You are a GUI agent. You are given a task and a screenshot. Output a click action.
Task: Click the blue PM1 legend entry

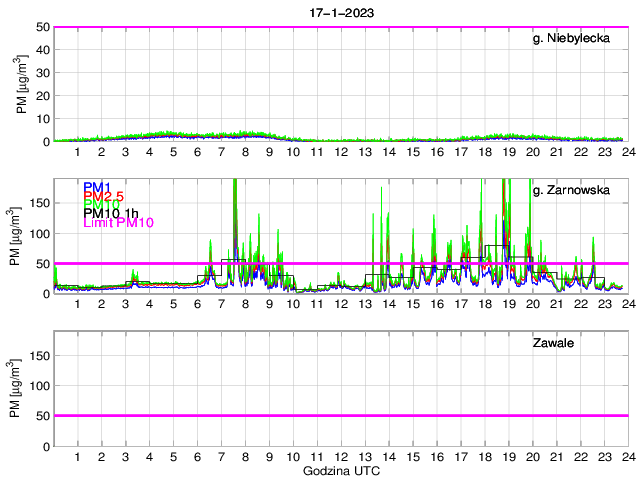tap(97, 187)
